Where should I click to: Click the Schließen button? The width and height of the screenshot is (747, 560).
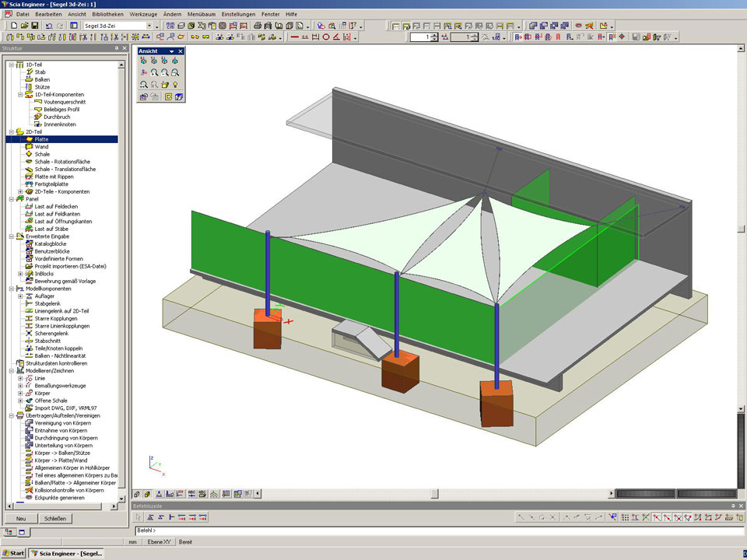pos(54,518)
